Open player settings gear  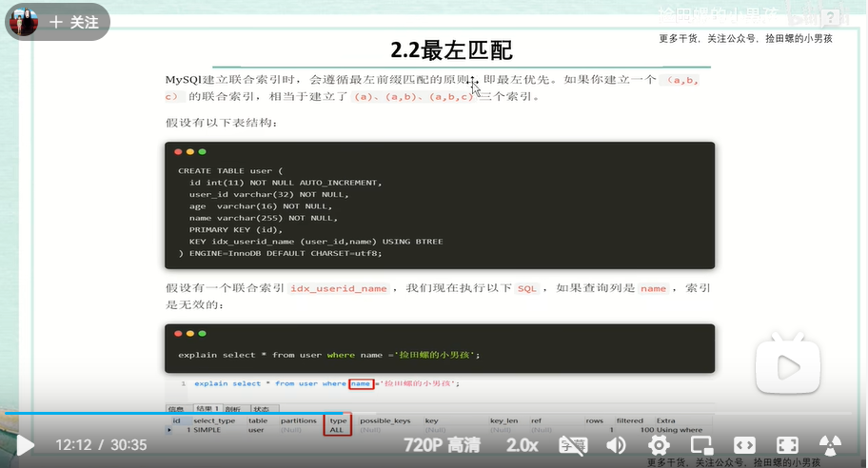point(659,445)
